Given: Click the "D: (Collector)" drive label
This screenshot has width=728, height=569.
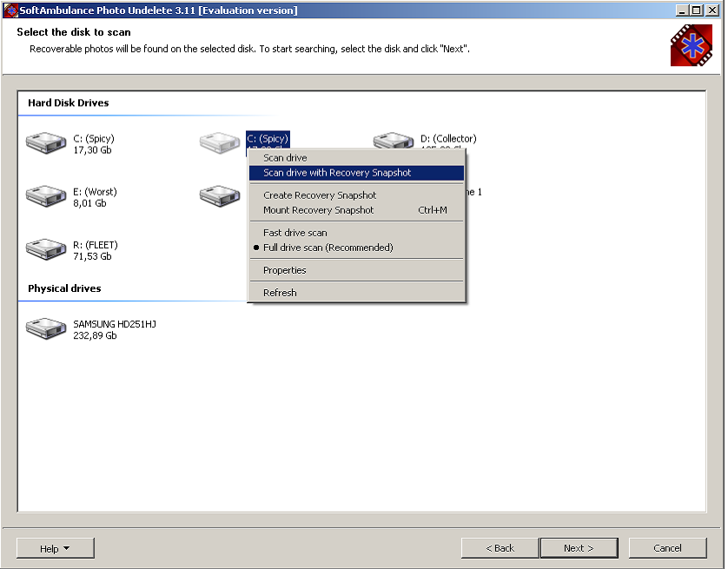Looking at the screenshot, I should (x=448, y=138).
